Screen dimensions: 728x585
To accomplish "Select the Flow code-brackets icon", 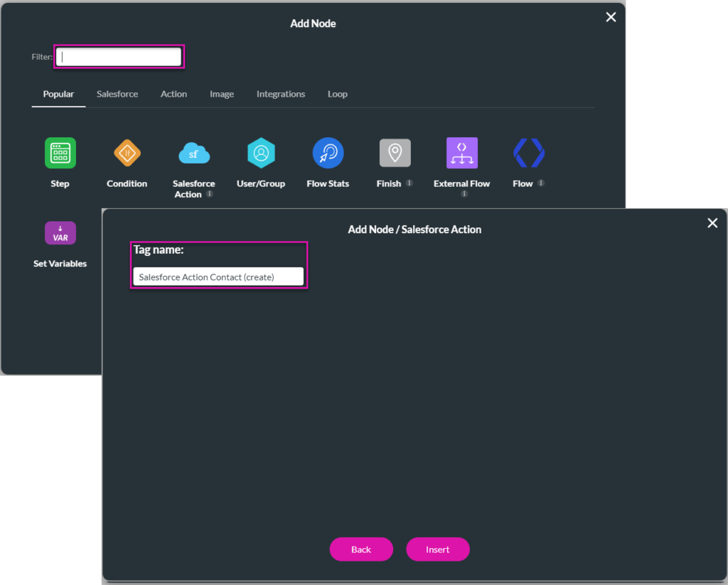I will (528, 153).
